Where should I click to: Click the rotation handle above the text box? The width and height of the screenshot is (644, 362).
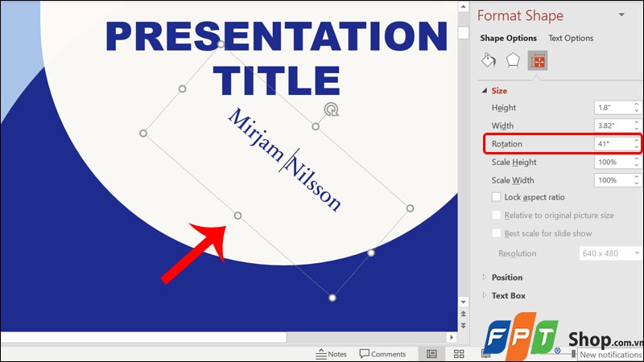(331, 109)
